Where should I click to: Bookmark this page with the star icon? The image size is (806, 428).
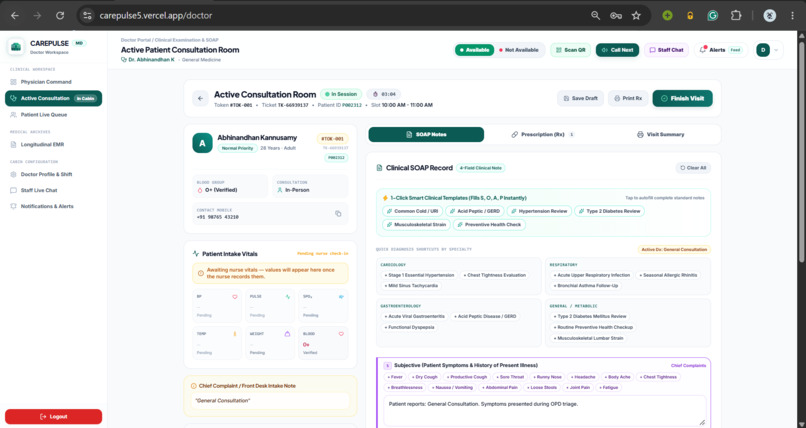pyautogui.click(x=636, y=15)
